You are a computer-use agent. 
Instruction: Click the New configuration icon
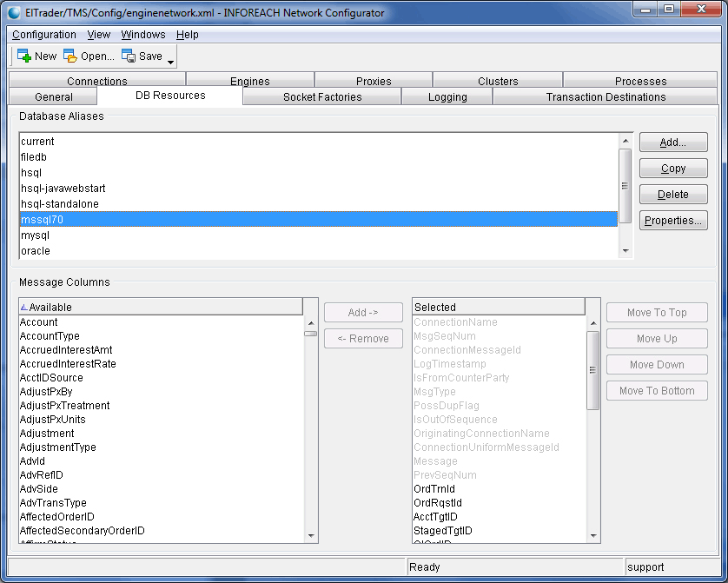click(x=24, y=56)
